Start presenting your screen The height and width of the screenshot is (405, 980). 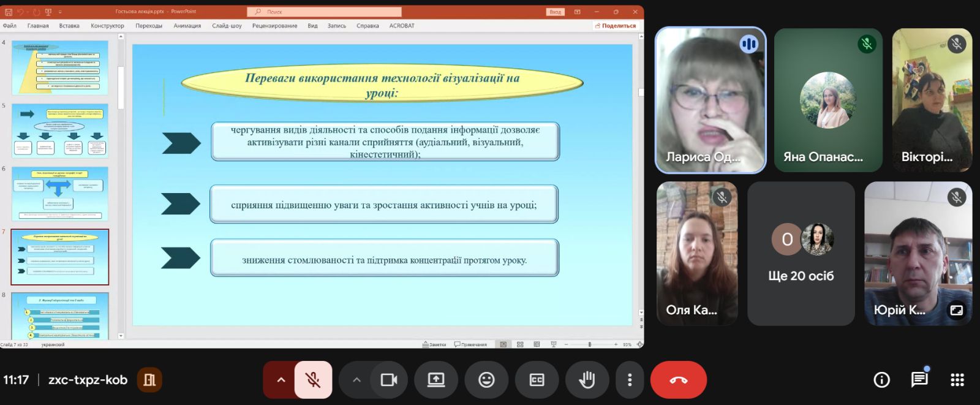pyautogui.click(x=436, y=380)
